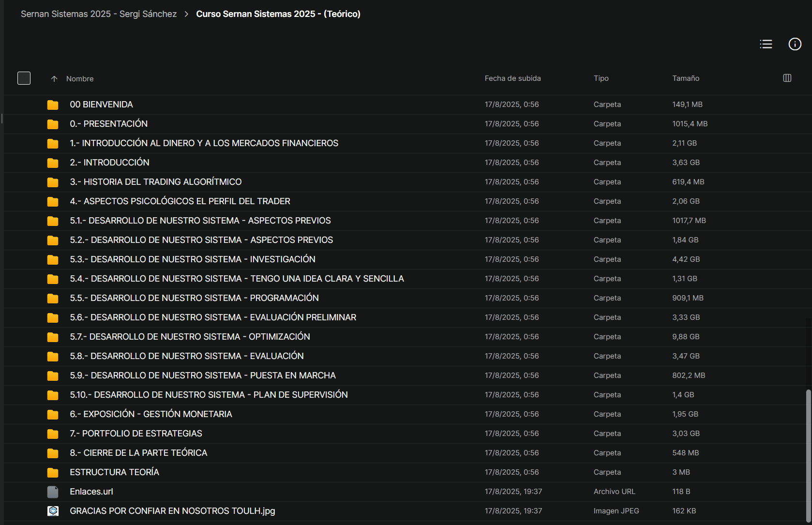Sort by Nombre column header

(80, 78)
